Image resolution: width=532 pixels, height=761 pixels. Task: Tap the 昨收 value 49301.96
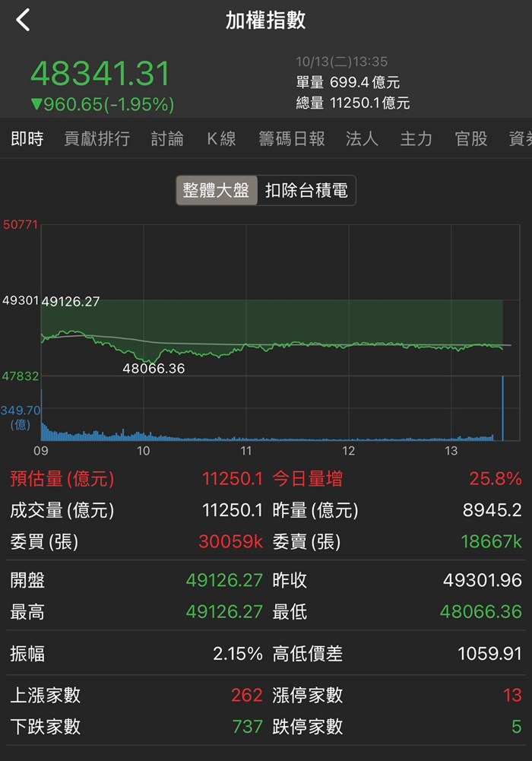(483, 581)
